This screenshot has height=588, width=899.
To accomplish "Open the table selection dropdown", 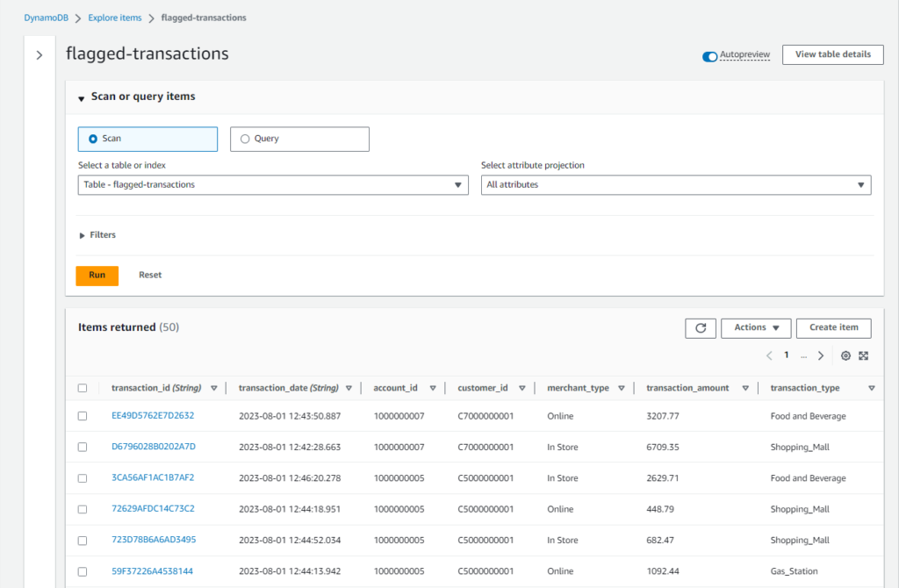I will [x=272, y=184].
